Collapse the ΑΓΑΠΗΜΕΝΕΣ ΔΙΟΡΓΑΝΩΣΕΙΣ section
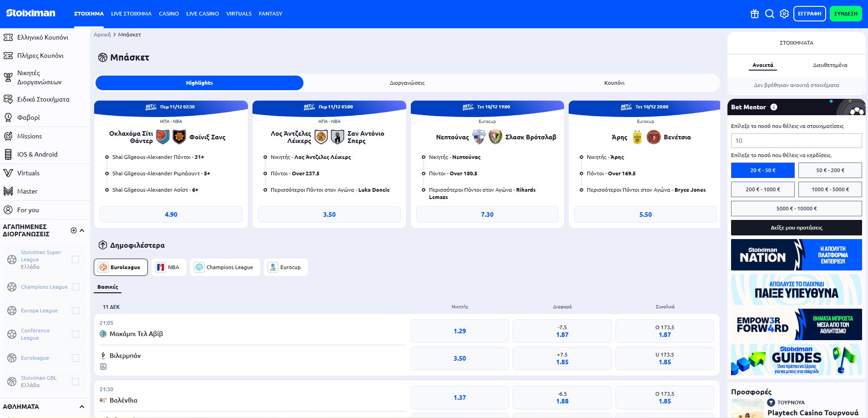The image size is (868, 418). [82, 230]
